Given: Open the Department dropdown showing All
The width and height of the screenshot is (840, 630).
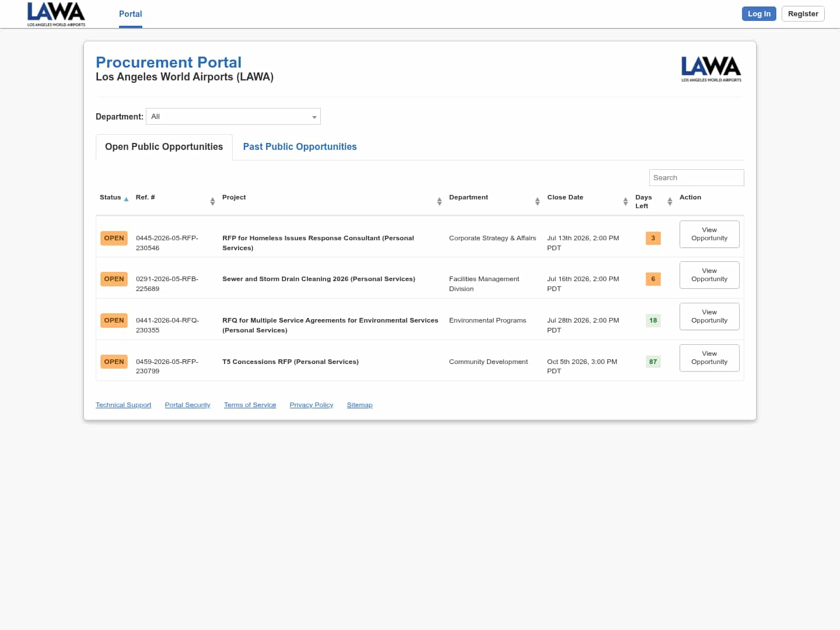Looking at the screenshot, I should point(233,117).
